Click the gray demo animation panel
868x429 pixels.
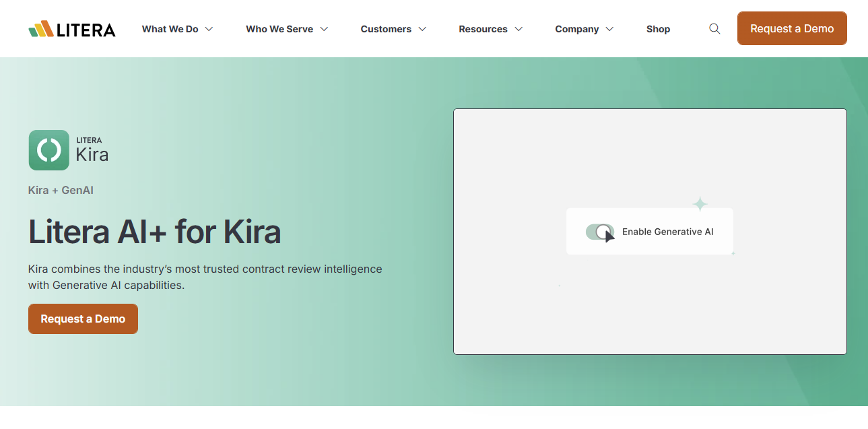pos(650,232)
